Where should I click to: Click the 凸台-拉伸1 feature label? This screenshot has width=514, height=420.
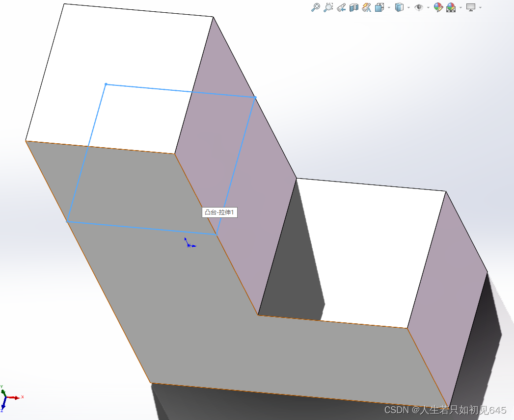219,212
